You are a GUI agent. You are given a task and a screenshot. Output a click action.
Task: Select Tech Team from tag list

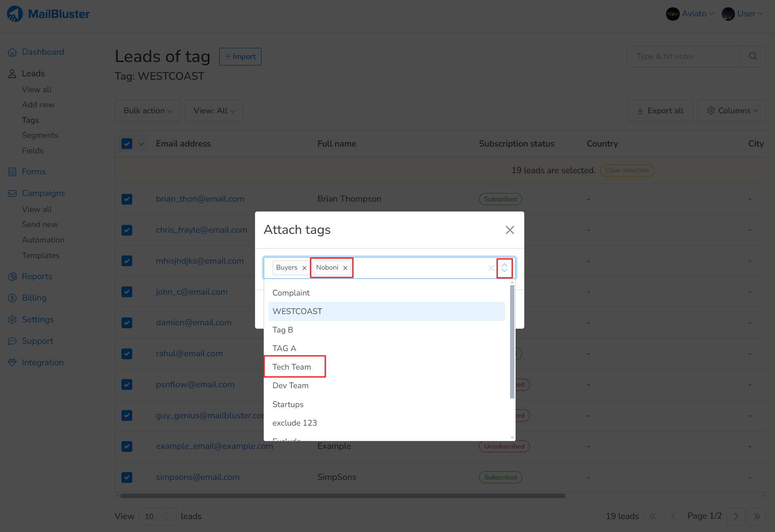pos(292,367)
